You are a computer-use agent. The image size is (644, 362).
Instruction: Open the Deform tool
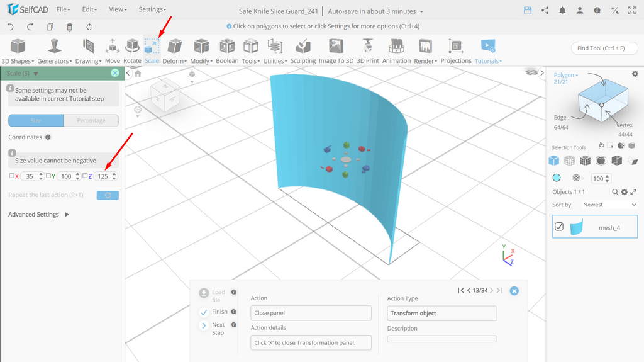pos(175,50)
